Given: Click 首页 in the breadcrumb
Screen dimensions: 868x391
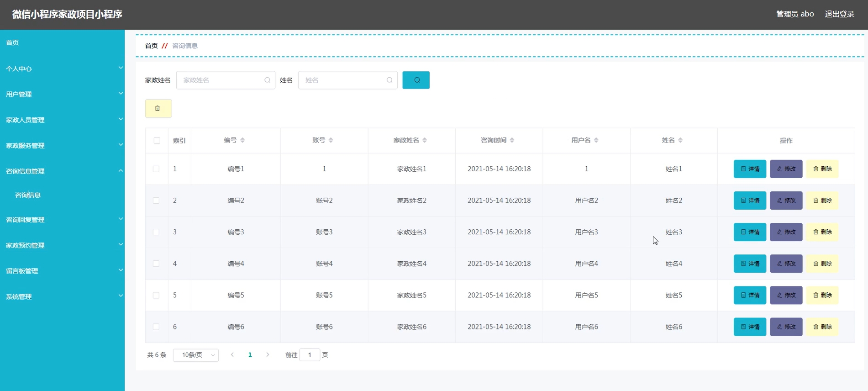Looking at the screenshot, I should pyautogui.click(x=152, y=46).
